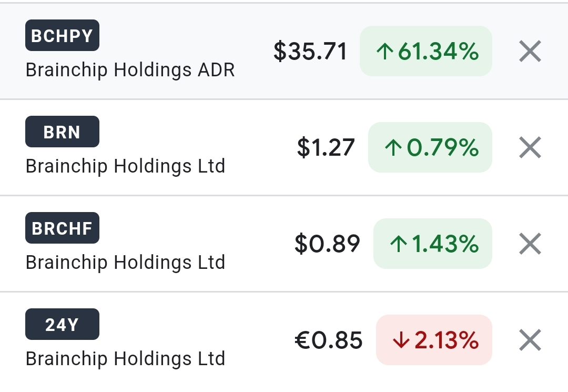Open Brainchip Holdings Ltd under BRN
The height and width of the screenshot is (392, 568).
pyautogui.click(x=125, y=166)
